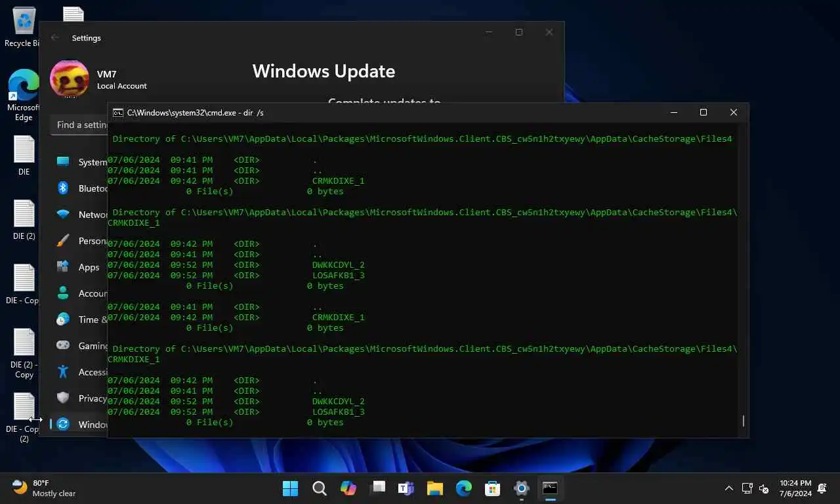The image size is (840, 504).
Task: Click the Find a setting search box
Action: click(79, 125)
